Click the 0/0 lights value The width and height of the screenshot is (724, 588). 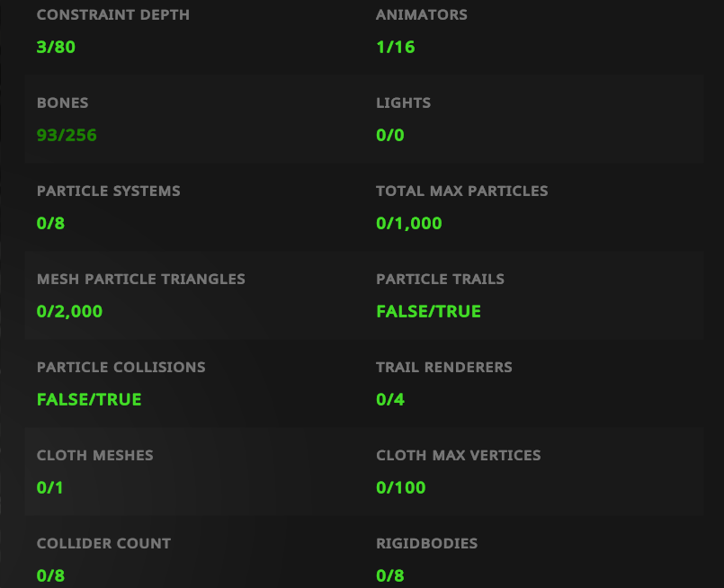(390, 135)
